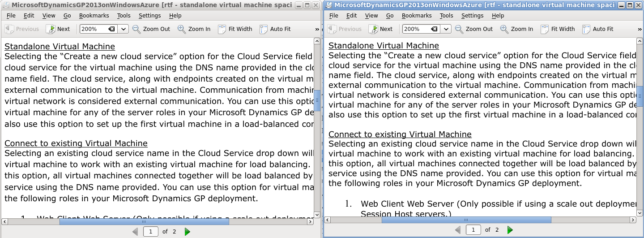Toggle Fit Width in the left window

pos(235,29)
